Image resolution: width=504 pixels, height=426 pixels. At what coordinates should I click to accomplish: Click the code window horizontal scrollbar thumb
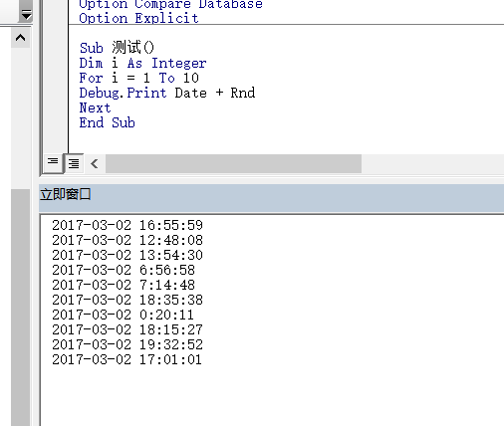point(233,163)
